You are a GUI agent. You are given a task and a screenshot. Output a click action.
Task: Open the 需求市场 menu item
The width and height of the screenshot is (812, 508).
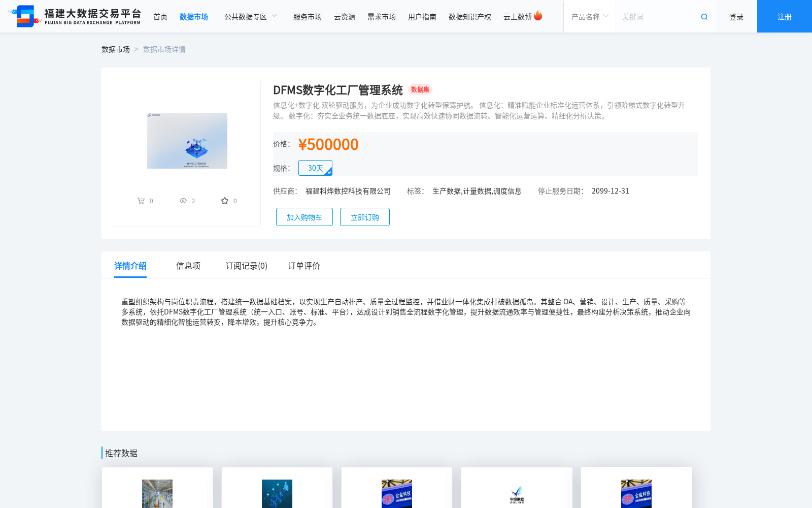[x=382, y=17]
